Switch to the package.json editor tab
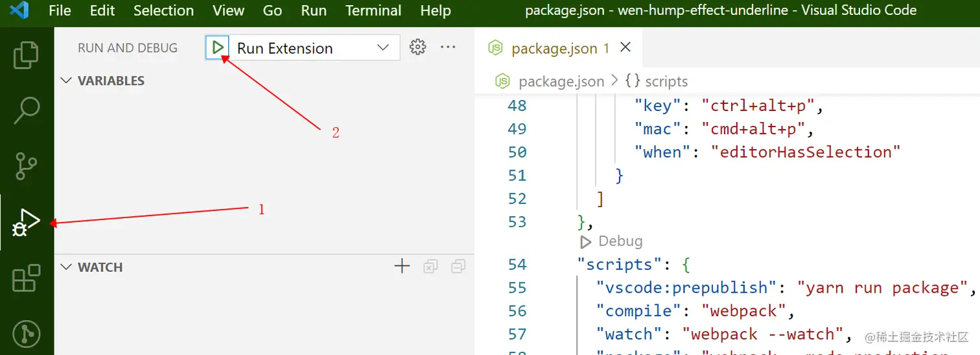The width and height of the screenshot is (980, 355). point(552,49)
